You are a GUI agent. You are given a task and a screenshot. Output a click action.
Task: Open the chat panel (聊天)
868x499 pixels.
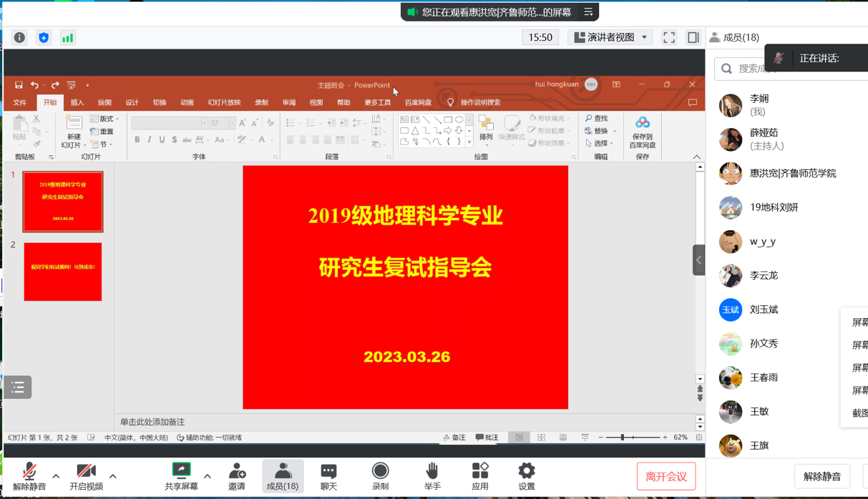[328, 475]
